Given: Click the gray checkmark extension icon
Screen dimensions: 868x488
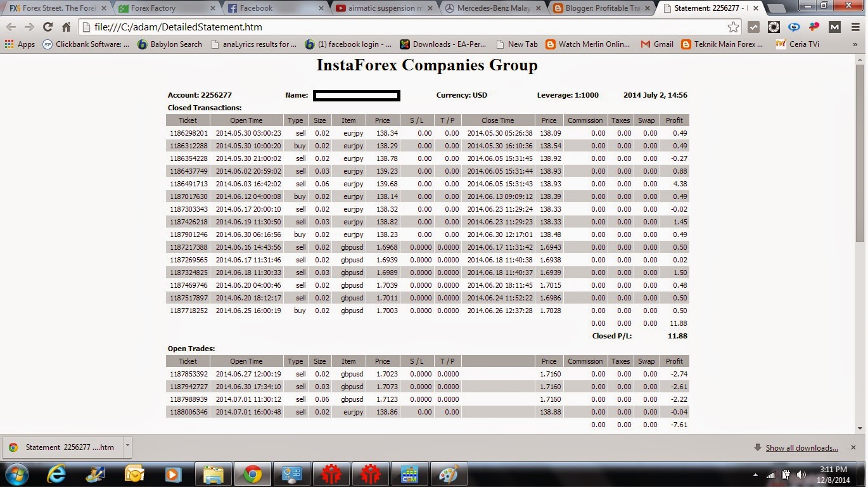Looking at the screenshot, I should point(753,27).
